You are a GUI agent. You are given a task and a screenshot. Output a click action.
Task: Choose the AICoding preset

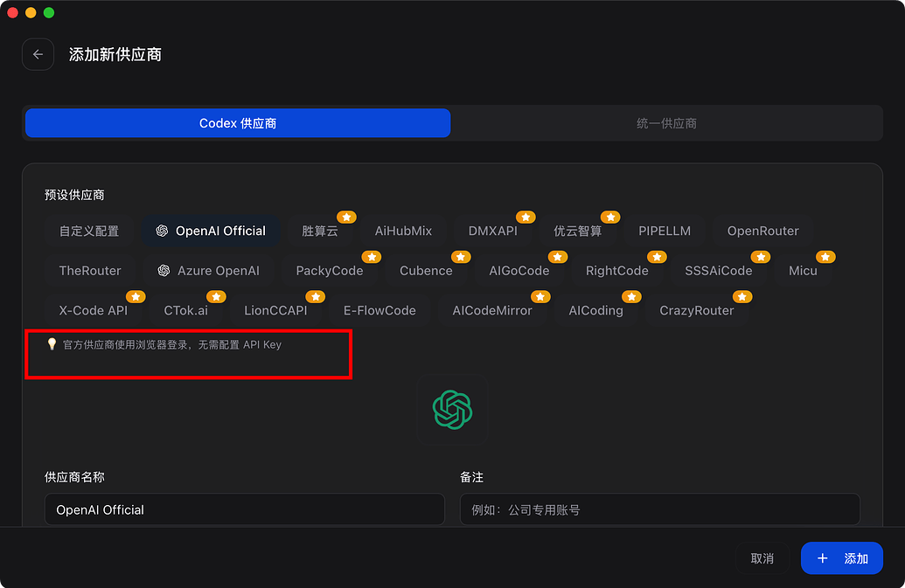[595, 310]
